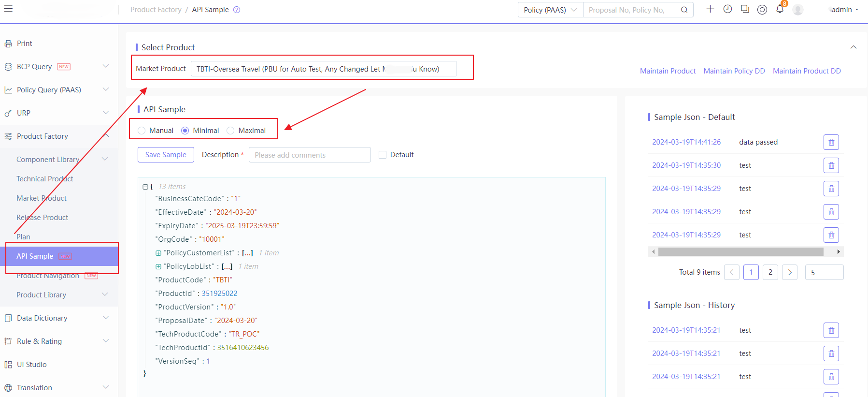This screenshot has height=397, width=868.
Task: Check the Default checkbox
Action: pyautogui.click(x=383, y=155)
